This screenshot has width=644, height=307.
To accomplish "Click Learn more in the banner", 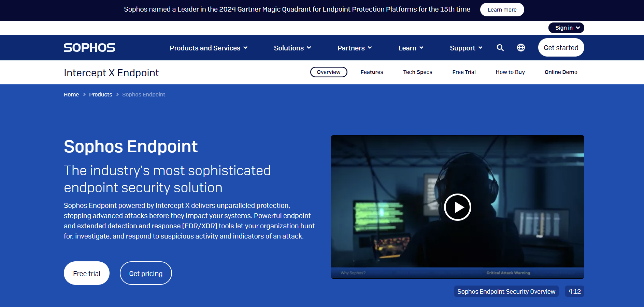I will [502, 10].
